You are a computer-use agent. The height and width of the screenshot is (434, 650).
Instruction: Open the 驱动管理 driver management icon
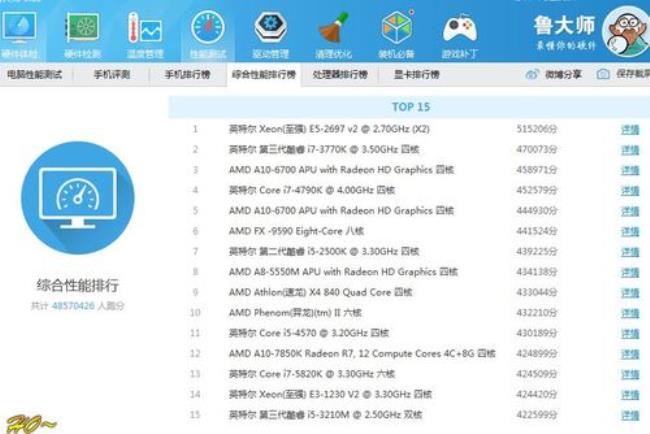tap(270, 27)
